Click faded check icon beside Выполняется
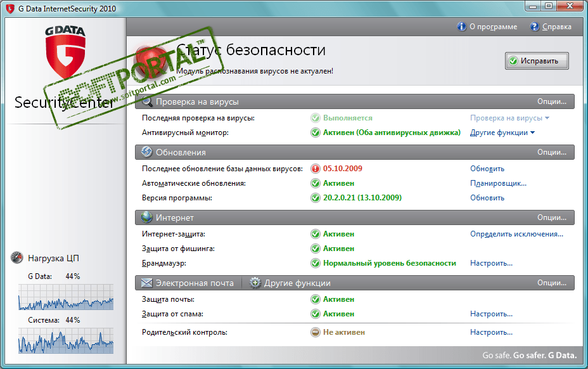The image size is (588, 369). coord(316,118)
